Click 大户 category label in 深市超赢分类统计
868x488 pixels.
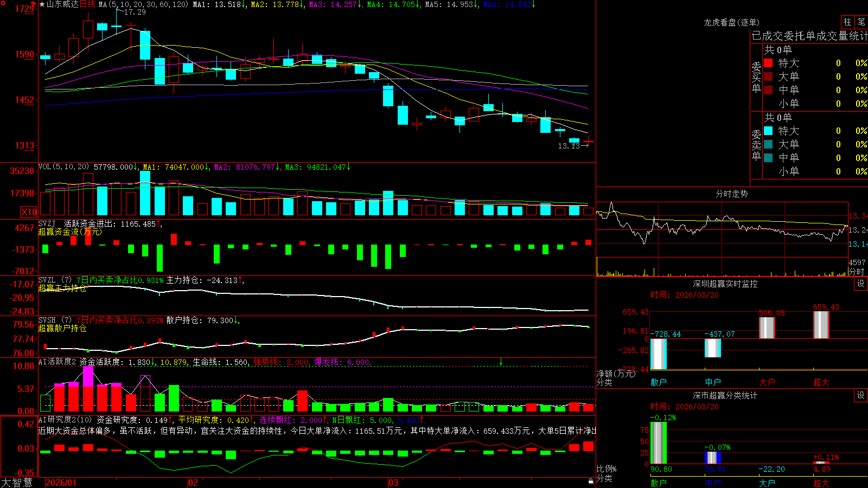[x=767, y=483]
